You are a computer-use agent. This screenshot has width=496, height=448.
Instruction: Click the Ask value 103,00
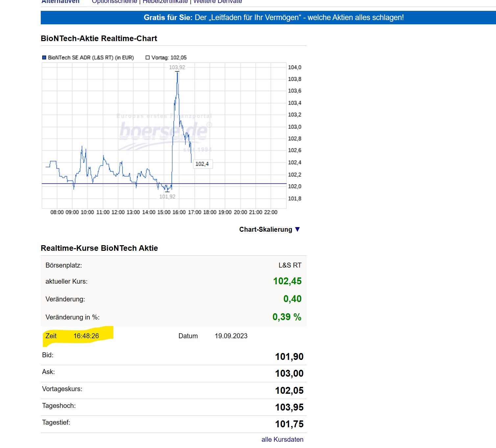[x=289, y=373]
